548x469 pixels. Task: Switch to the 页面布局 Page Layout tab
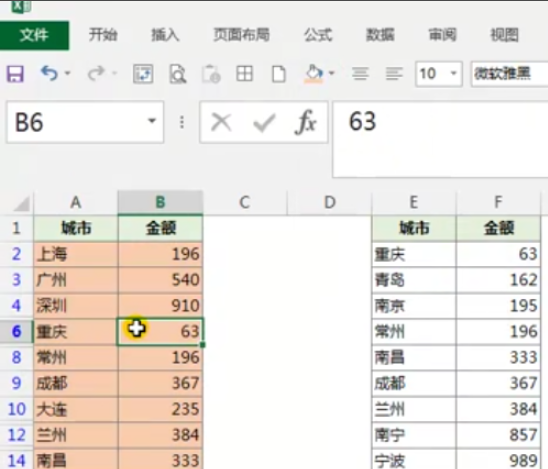pos(241,35)
